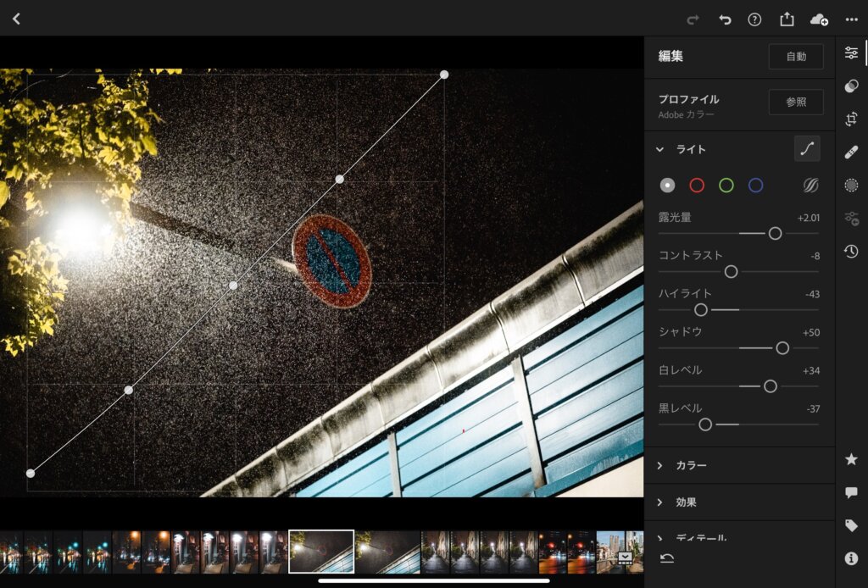Reset edits with the bottom undo-arrow icon
This screenshot has width=868, height=588.
[x=667, y=558]
